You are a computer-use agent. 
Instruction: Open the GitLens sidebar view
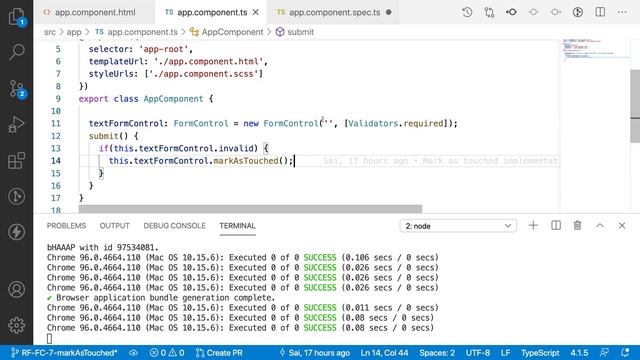coord(16,196)
